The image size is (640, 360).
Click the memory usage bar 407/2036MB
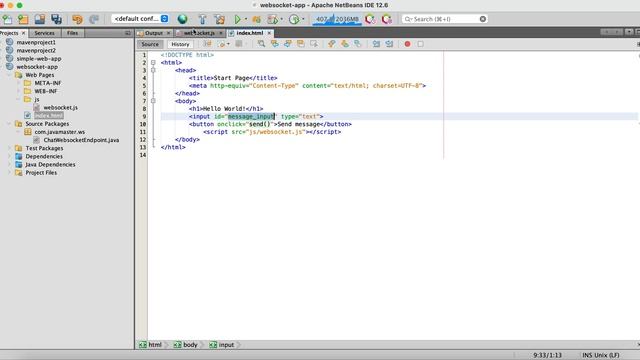tap(337, 19)
